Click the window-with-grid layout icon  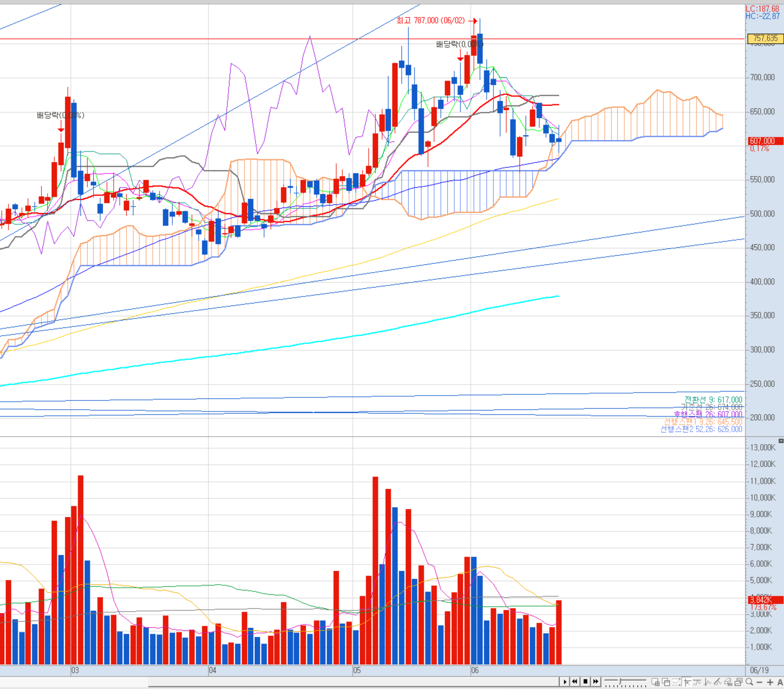click(656, 682)
